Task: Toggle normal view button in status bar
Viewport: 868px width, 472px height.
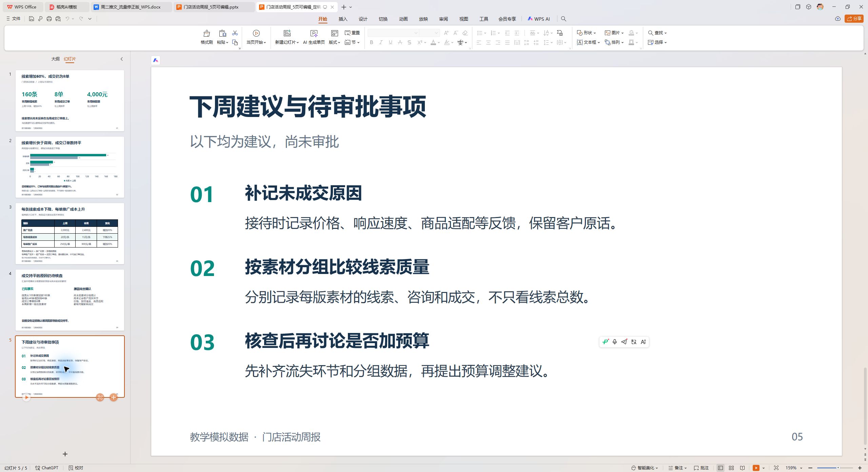Action: pyautogui.click(x=721, y=468)
